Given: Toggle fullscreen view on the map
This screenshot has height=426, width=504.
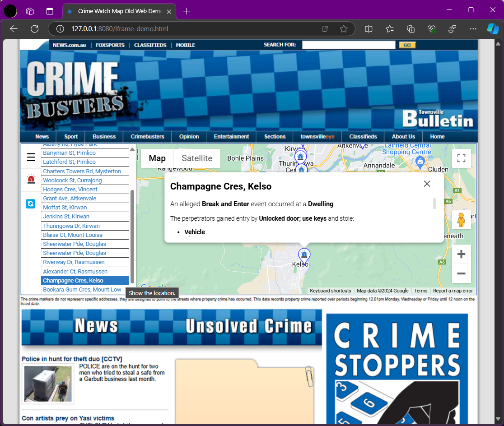Looking at the screenshot, I should 461,158.
